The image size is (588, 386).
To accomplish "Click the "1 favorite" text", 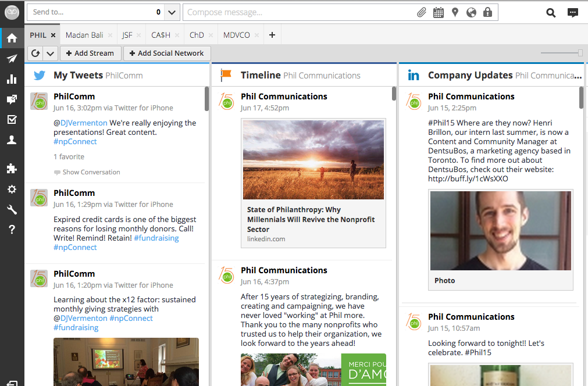I will [x=69, y=156].
